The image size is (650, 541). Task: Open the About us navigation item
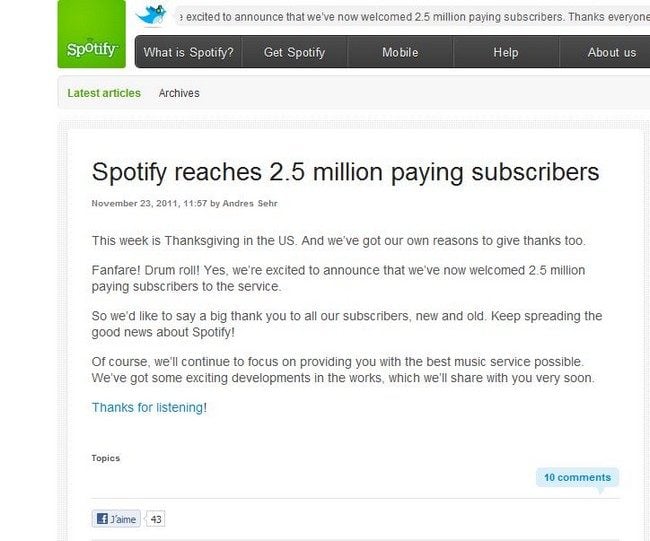(x=611, y=52)
